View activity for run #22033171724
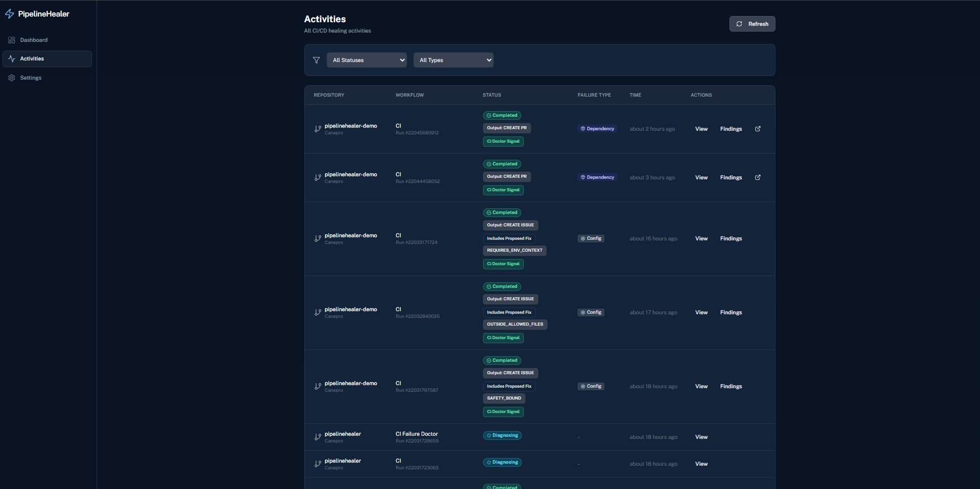The width and height of the screenshot is (980, 489). 701,238
